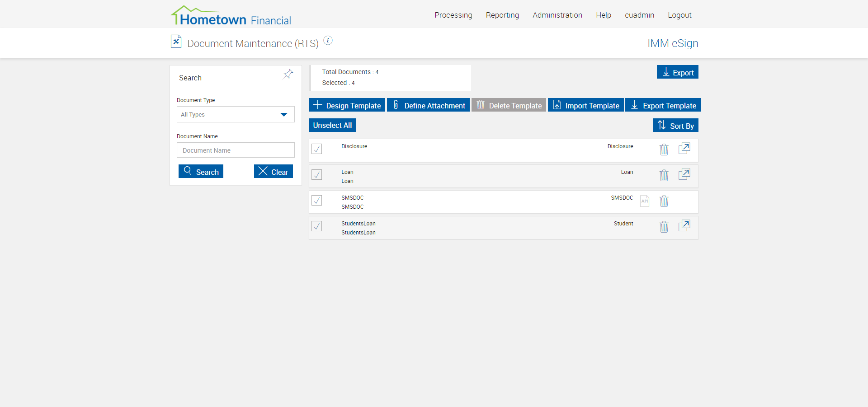The width and height of the screenshot is (868, 407).
Task: Expand the Document Type dropdown
Action: [x=236, y=114]
